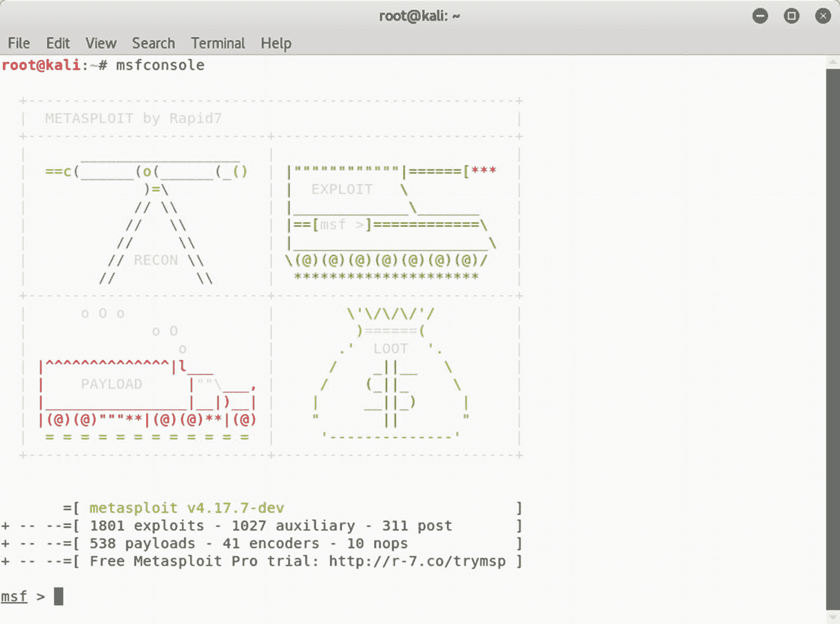The image size is (840, 624).
Task: Click the LOOT label in ASCII art
Action: [390, 349]
